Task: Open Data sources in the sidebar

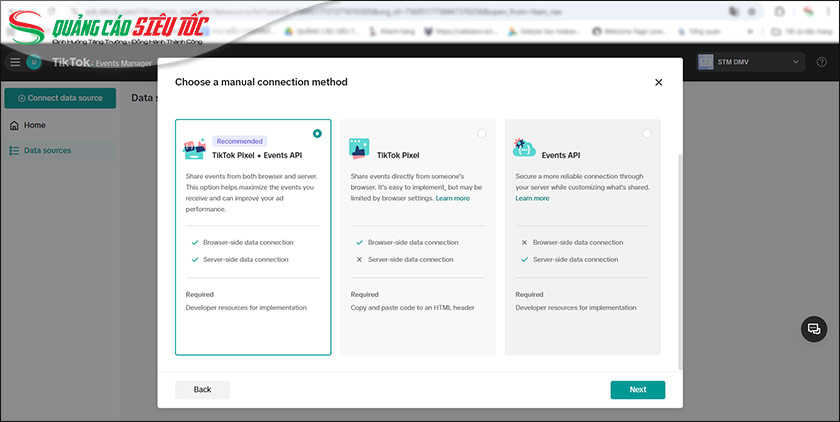Action: (x=47, y=151)
